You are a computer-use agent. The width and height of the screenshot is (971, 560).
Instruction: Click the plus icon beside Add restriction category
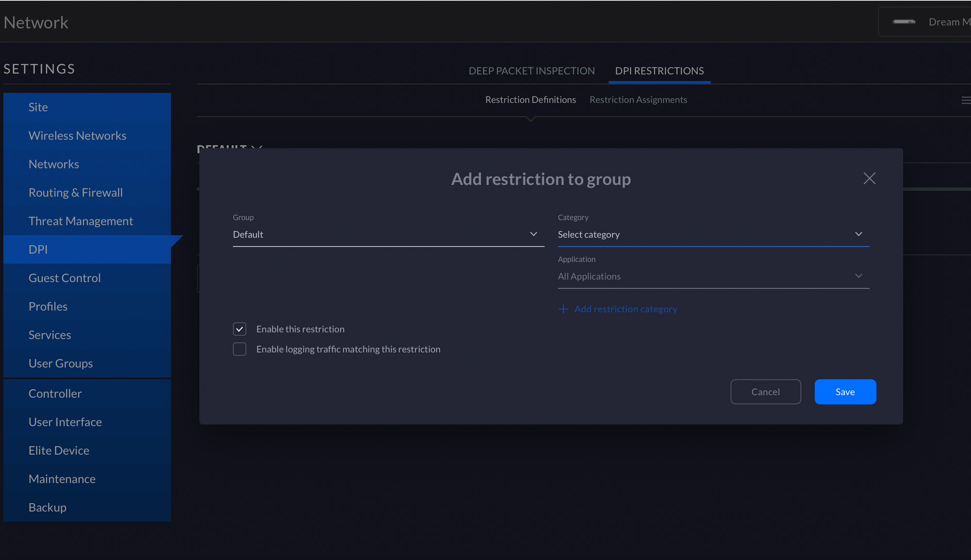tap(563, 309)
